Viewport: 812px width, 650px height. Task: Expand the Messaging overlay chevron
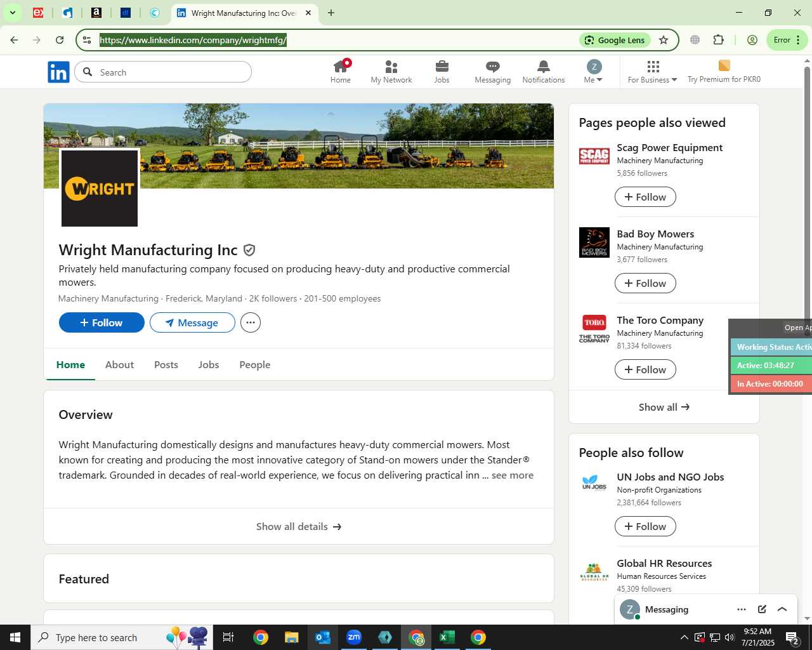(x=782, y=609)
